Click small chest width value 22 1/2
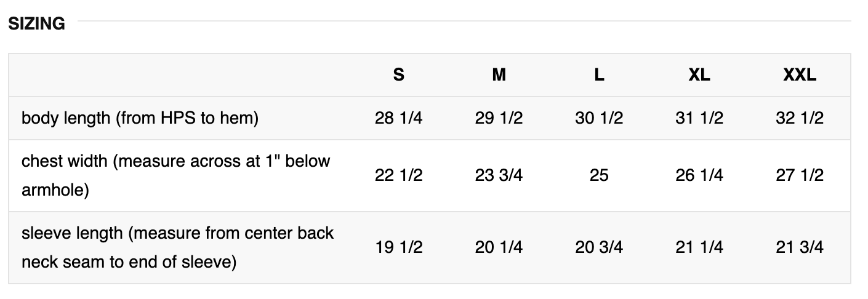 (398, 175)
